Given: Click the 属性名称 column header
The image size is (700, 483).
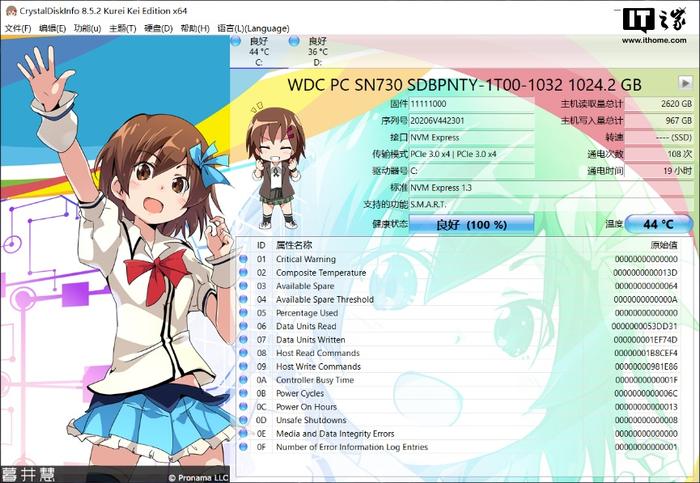Looking at the screenshot, I should (x=294, y=245).
